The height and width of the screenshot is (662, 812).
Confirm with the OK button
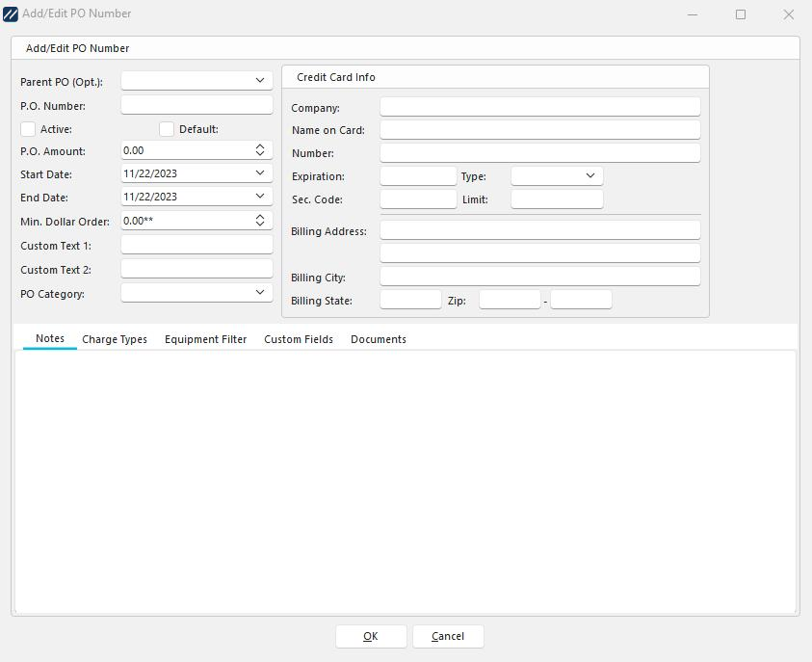pyautogui.click(x=371, y=636)
